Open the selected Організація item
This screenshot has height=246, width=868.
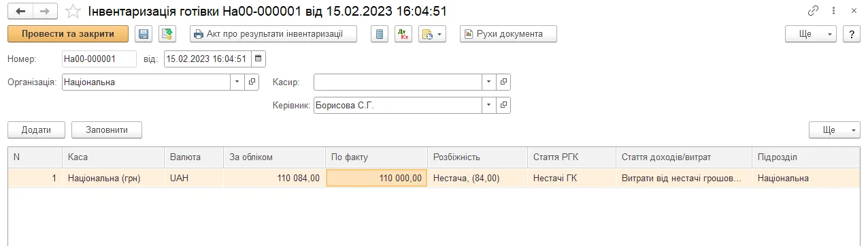(x=252, y=82)
